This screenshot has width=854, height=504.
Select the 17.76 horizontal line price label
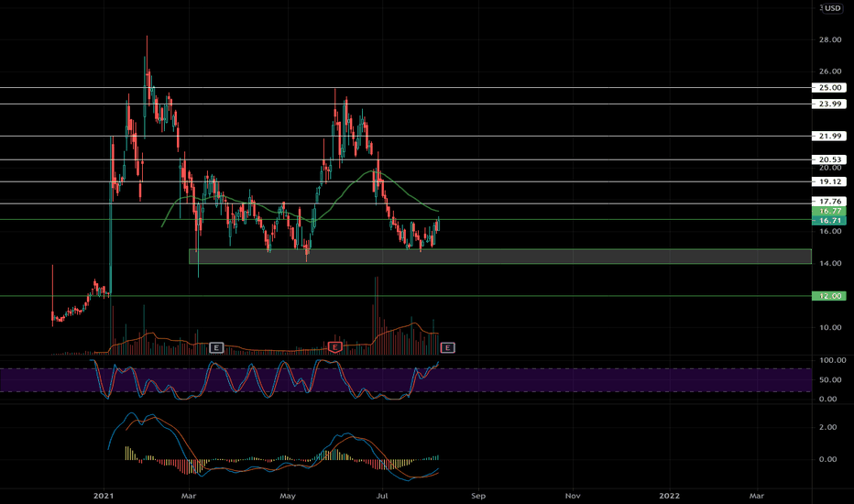click(829, 202)
